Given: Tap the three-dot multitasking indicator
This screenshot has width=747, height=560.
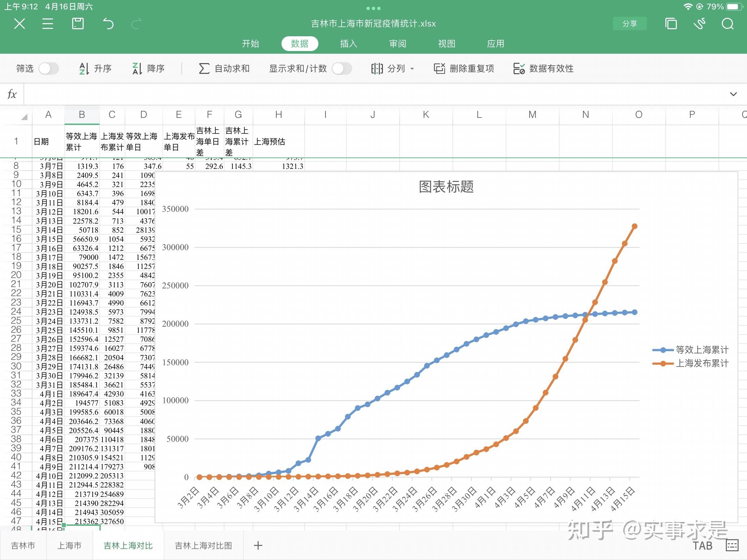Looking at the screenshot, I should [x=373, y=8].
